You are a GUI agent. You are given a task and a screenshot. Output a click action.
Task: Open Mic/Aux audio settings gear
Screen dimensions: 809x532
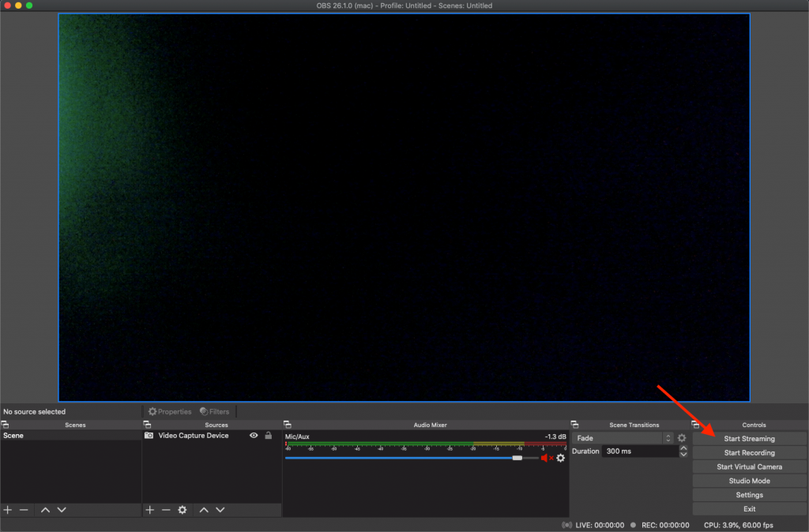(561, 458)
